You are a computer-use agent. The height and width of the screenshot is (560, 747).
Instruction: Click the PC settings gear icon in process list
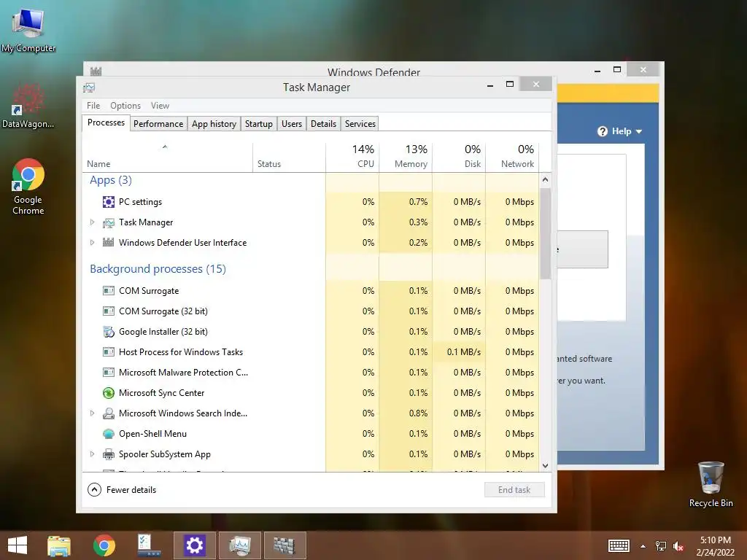click(x=108, y=202)
